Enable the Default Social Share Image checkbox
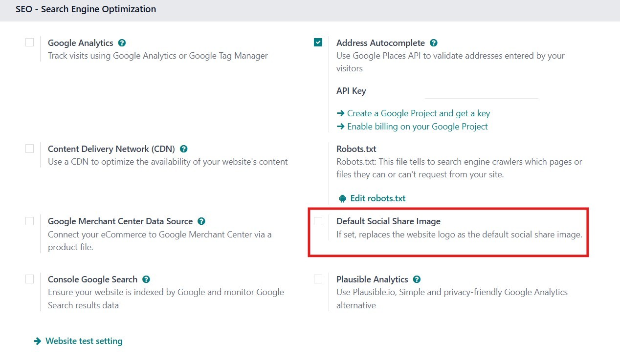This screenshot has width=620, height=364. [x=318, y=221]
